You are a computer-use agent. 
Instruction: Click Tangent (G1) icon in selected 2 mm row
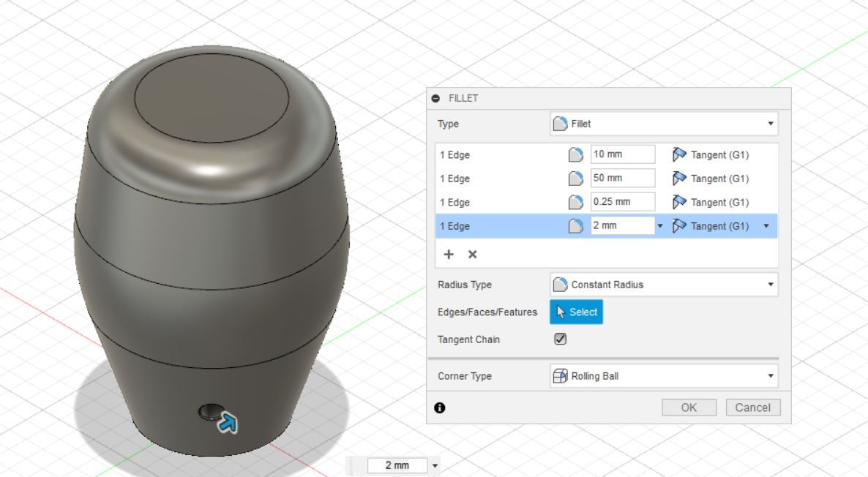679,226
